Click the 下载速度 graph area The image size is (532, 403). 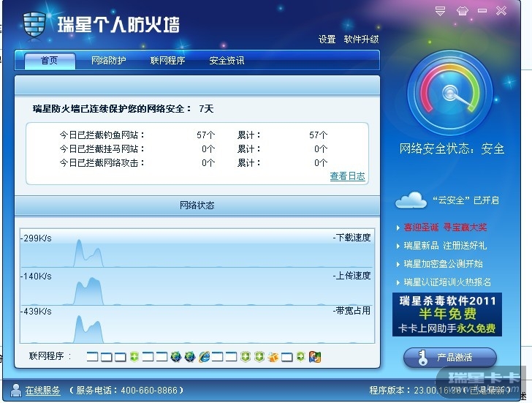pyautogui.click(x=197, y=249)
